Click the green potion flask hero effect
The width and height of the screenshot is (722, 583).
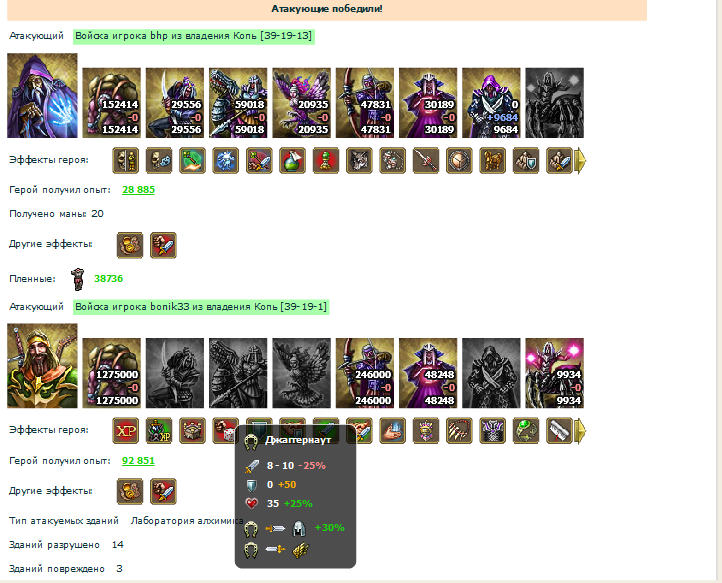292,161
